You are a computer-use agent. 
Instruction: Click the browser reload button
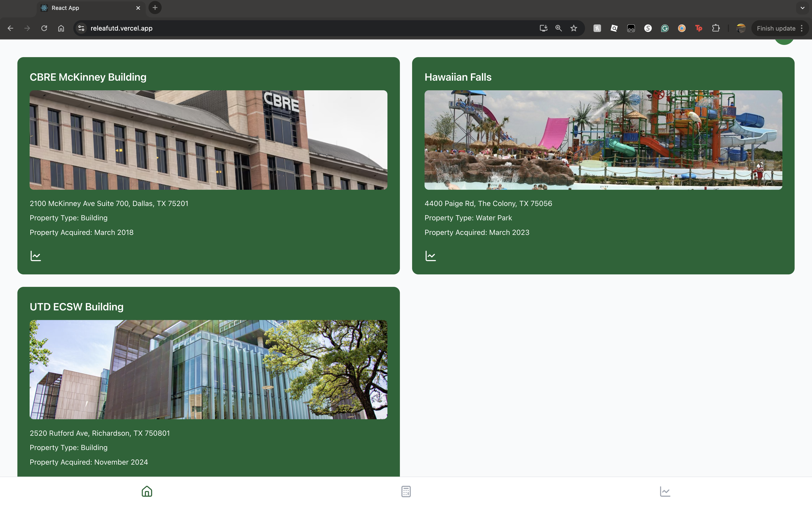(44, 28)
